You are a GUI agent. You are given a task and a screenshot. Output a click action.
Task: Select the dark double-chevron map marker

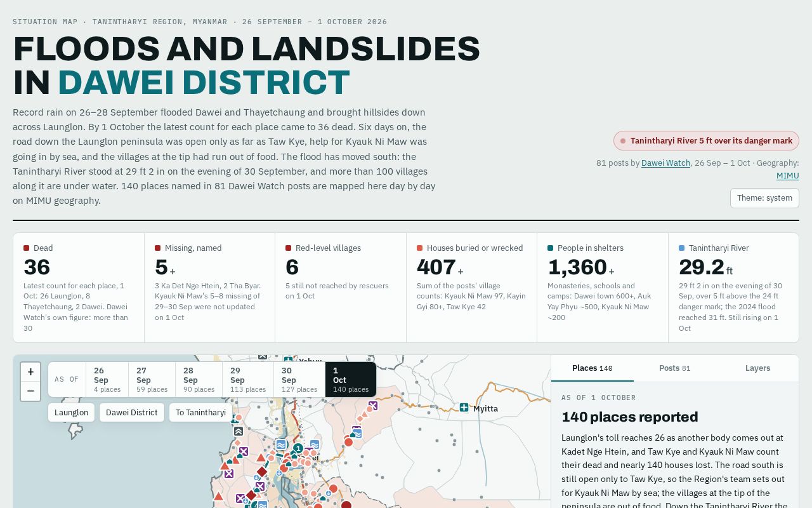pos(239,431)
